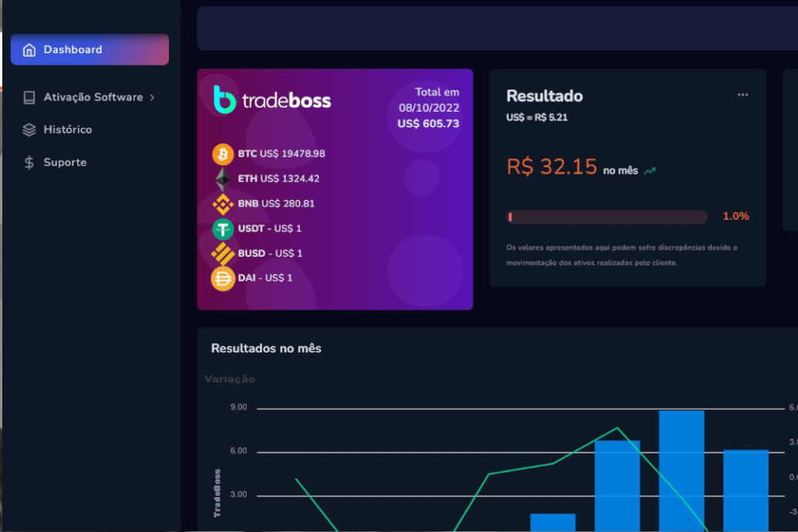Click the R$ 32.15 monthly result
Image resolution: width=798 pixels, height=532 pixels.
tap(552, 167)
